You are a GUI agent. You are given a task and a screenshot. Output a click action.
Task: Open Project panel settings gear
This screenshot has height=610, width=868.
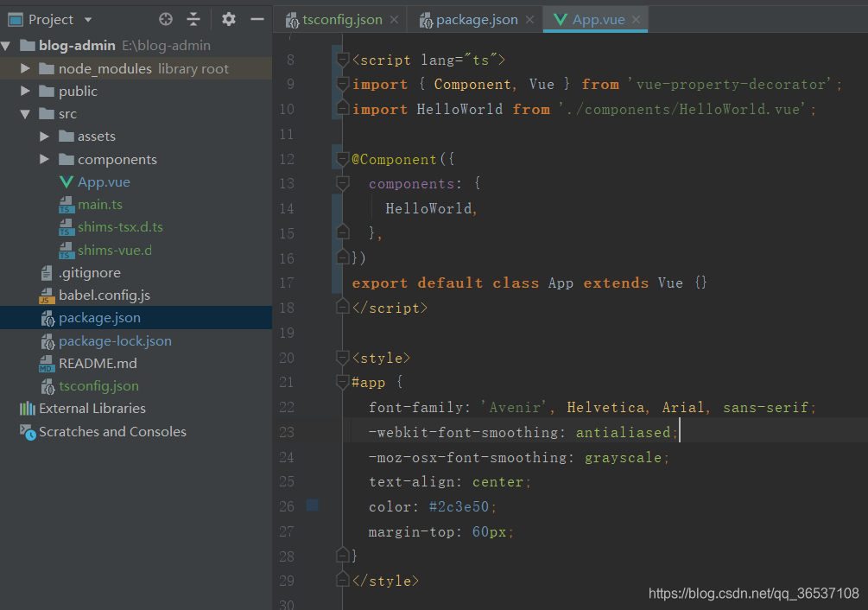(x=229, y=19)
